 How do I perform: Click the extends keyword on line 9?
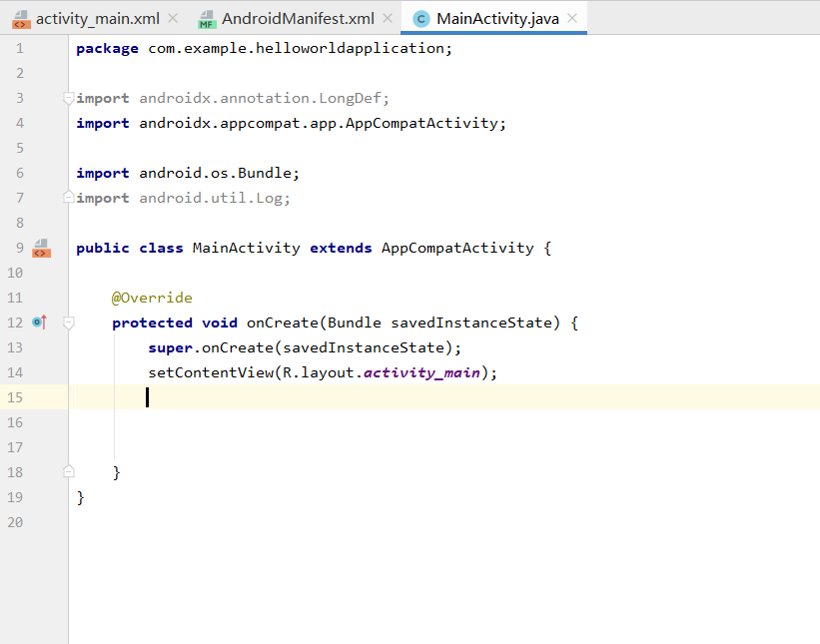click(341, 248)
